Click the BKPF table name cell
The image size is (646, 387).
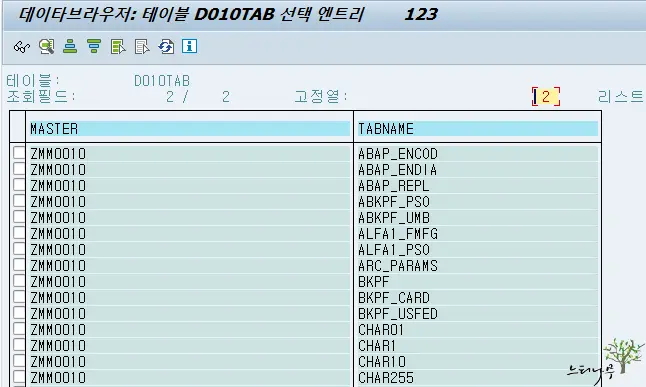click(x=477, y=282)
